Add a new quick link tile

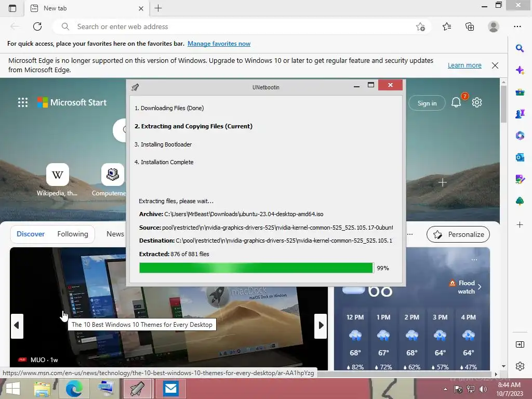click(x=442, y=182)
